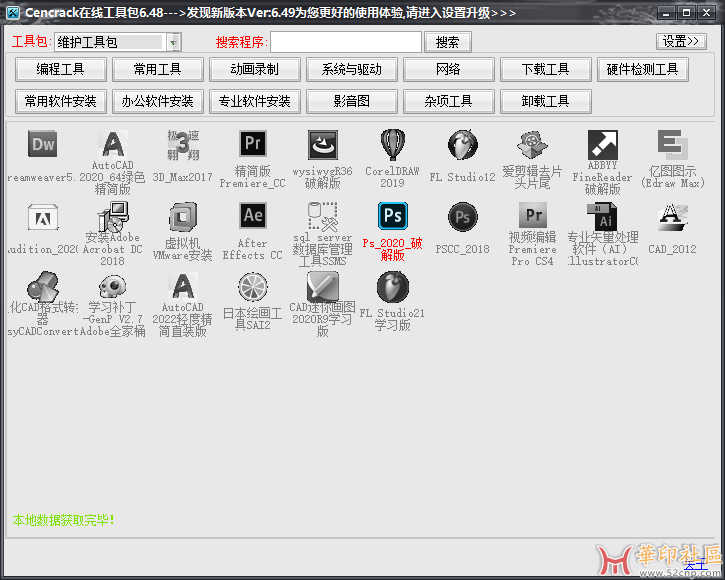Maximize the Cencrack window

(687, 12)
